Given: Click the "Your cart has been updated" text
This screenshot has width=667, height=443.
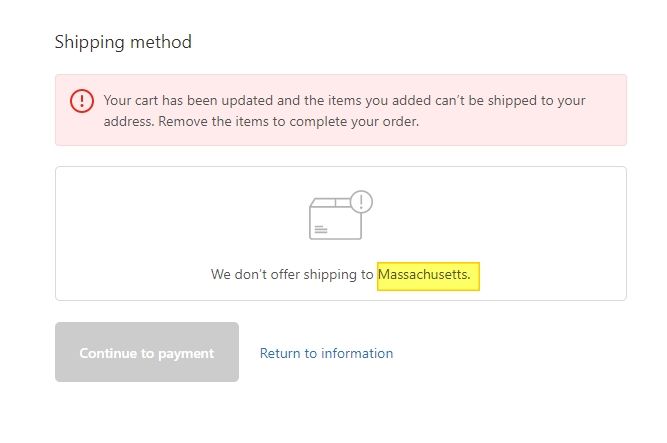Looking at the screenshot, I should (x=186, y=101).
